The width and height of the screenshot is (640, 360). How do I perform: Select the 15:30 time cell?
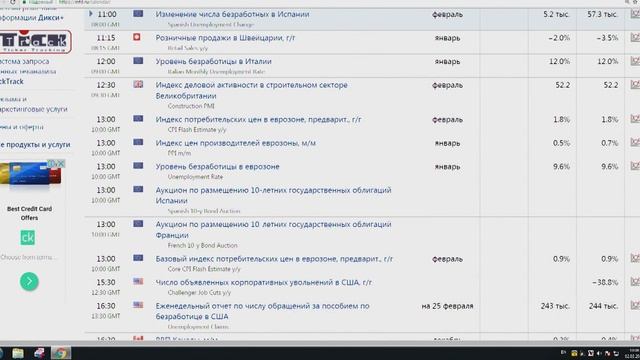point(106,282)
